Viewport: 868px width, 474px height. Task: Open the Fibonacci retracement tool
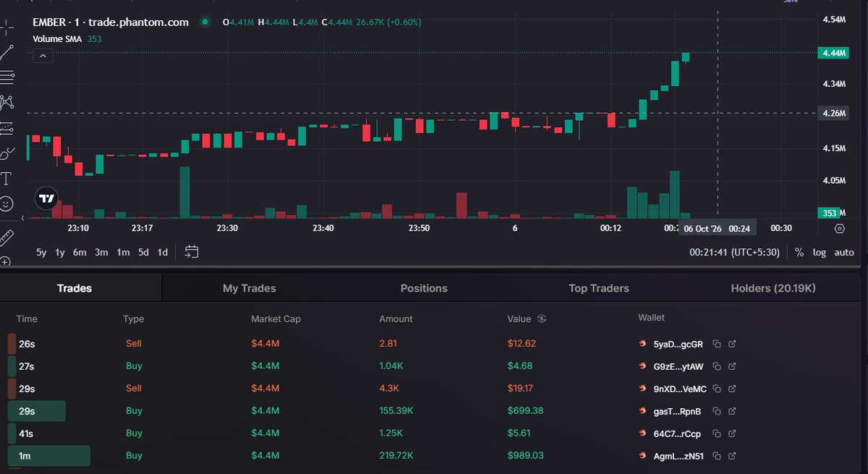coord(7,77)
